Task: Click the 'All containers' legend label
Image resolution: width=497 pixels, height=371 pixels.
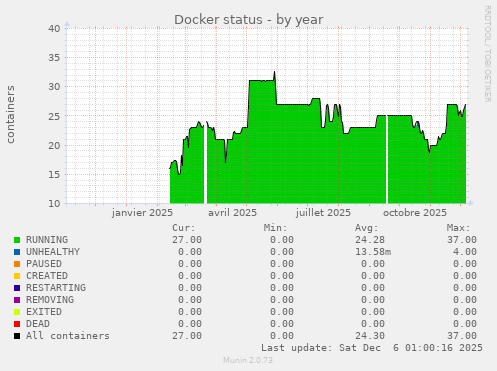Action: pos(68,336)
